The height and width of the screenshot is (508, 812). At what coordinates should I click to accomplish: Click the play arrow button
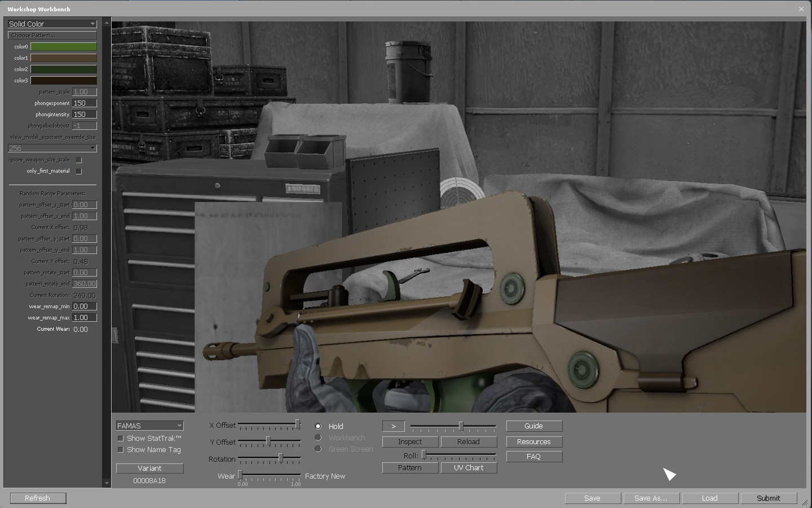pos(394,426)
